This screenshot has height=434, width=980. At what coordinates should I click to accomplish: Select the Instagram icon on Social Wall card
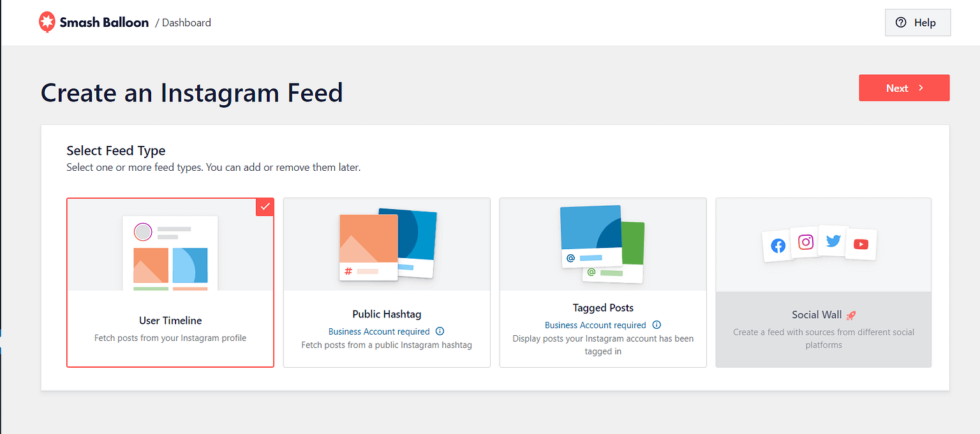tap(805, 243)
